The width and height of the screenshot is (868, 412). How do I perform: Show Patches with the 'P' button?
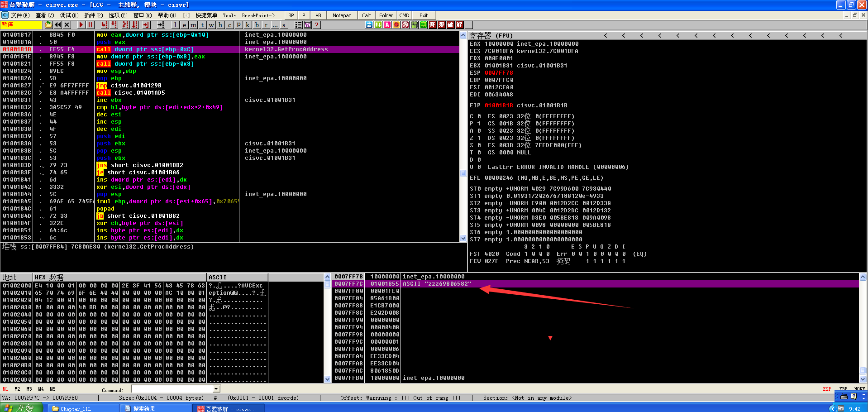(x=238, y=24)
